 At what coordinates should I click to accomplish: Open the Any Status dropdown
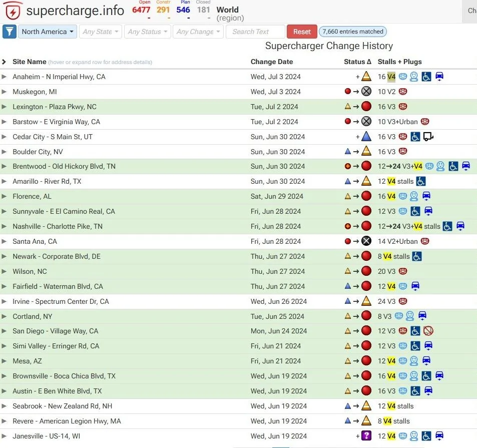[147, 32]
